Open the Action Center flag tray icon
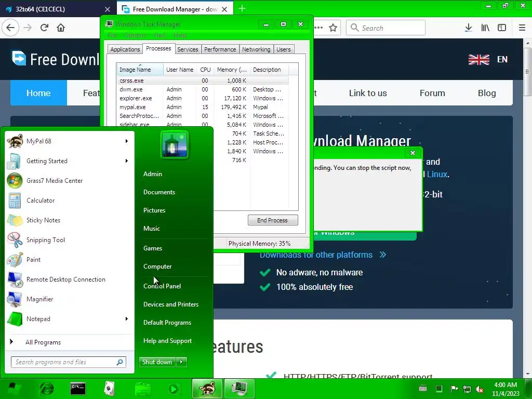This screenshot has width=532, height=399. (454, 389)
